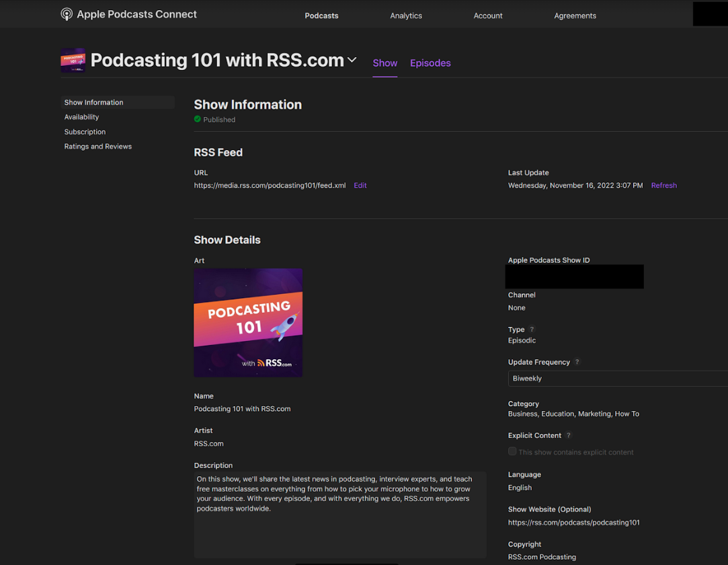Click the green Published status icon
Image resolution: width=728 pixels, height=565 pixels.
point(197,119)
